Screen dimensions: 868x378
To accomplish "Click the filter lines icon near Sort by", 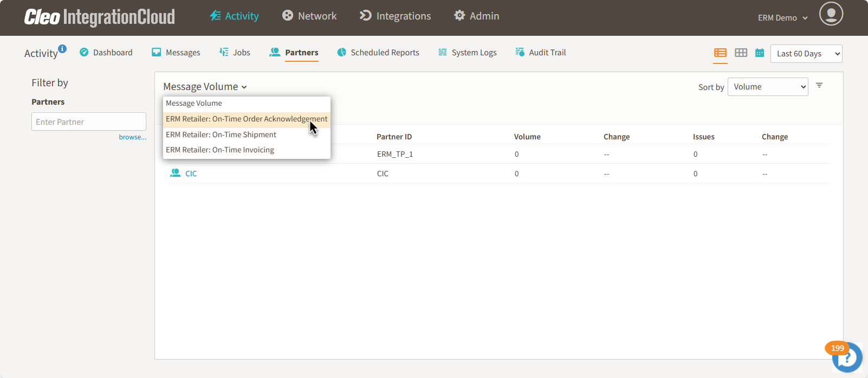I will (819, 86).
